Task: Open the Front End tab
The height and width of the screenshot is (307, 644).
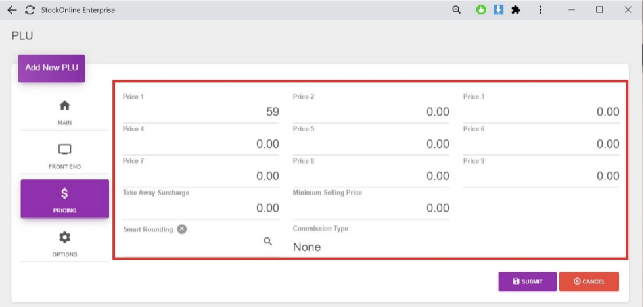Action: [64, 156]
